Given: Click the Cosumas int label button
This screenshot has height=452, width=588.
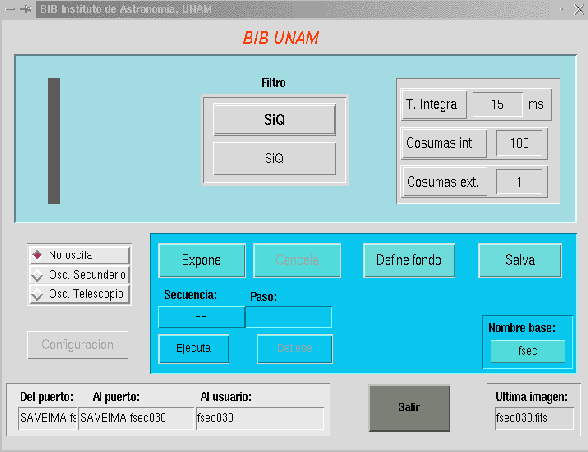Looking at the screenshot, I should tap(444, 143).
